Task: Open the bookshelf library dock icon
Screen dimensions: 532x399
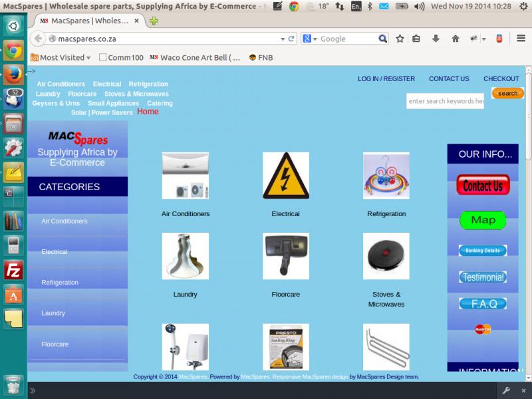Action: tap(13, 221)
